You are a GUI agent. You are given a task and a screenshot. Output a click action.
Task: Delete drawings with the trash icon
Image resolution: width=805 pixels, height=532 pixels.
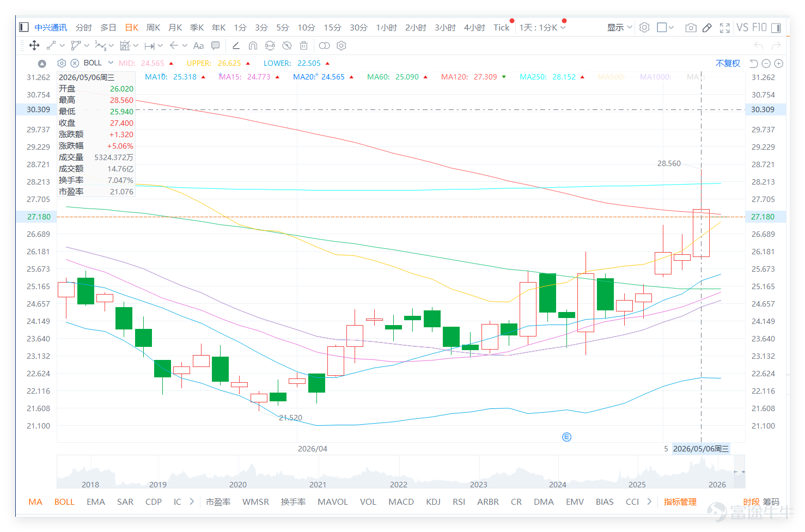304,46
